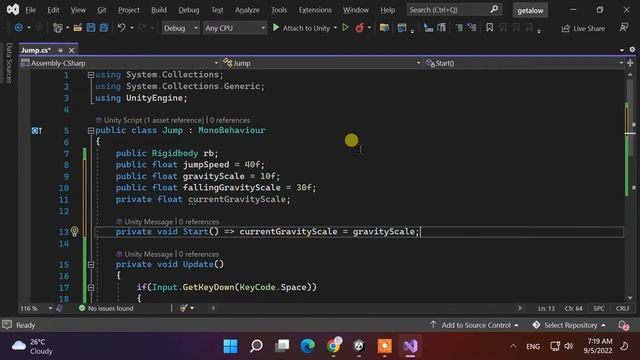The height and width of the screenshot is (360, 640).
Task: Open the Any CPU platform dropdown
Action: coord(235,28)
